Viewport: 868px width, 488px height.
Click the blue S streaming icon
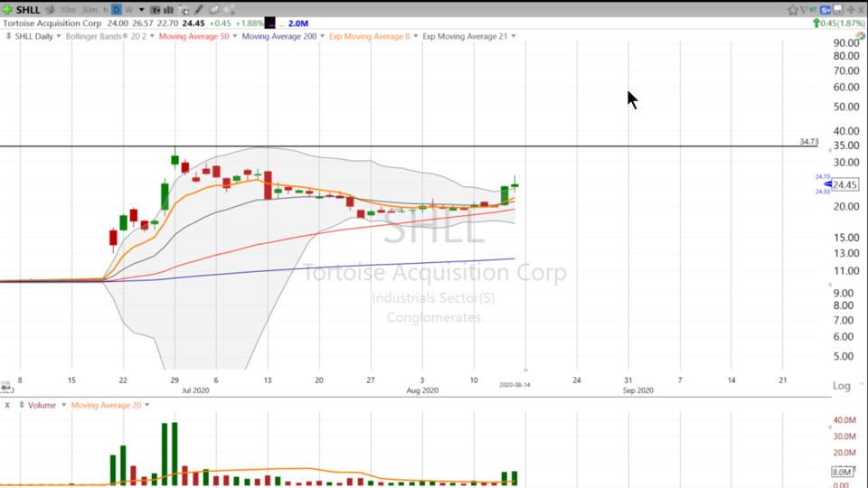click(826, 9)
